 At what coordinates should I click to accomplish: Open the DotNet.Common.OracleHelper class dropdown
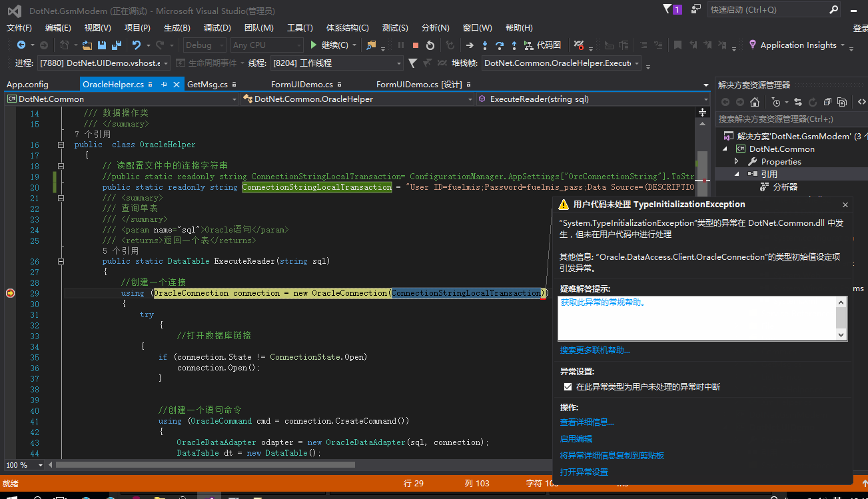pyautogui.click(x=357, y=99)
